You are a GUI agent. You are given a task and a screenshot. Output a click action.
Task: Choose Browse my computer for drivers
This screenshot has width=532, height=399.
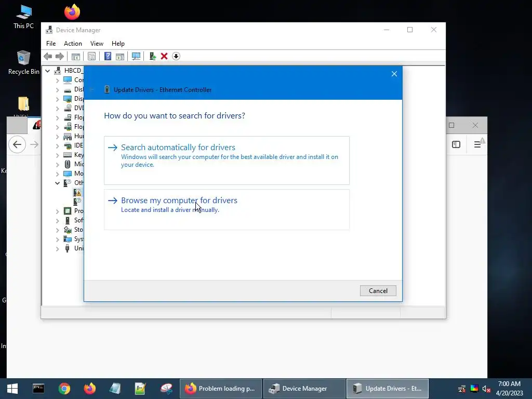[227, 210]
